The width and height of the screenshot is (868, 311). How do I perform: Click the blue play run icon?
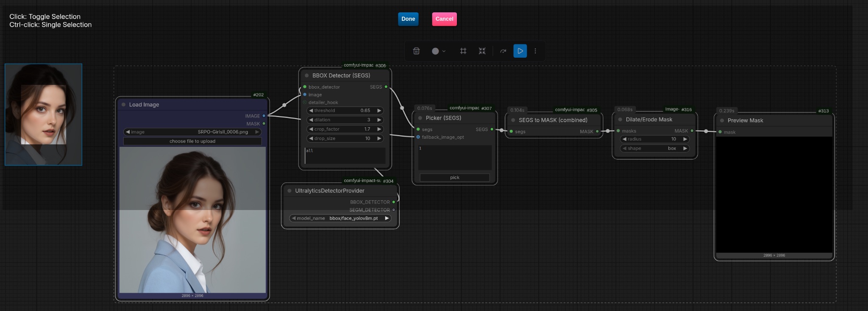tap(520, 51)
